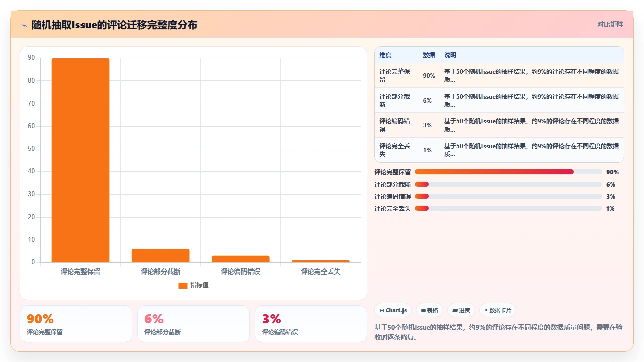Click the 维度 column header
Viewport: 644px width, 362px height.
(x=385, y=55)
